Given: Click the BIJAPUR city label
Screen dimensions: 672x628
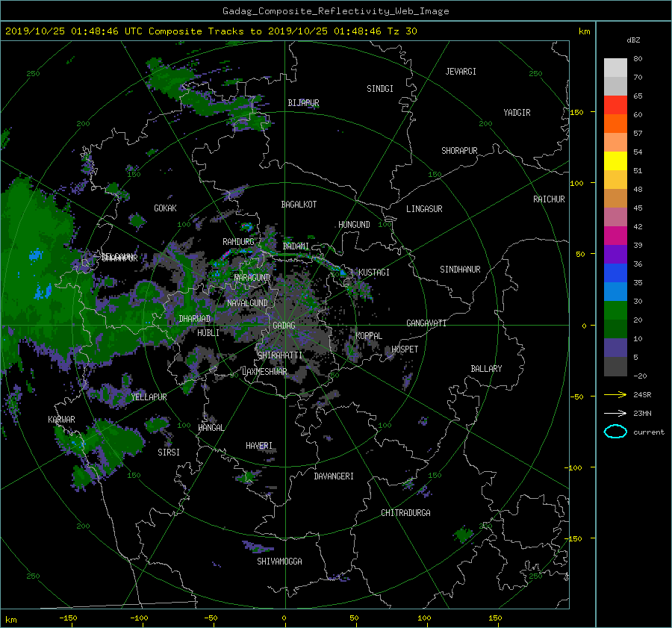Looking at the screenshot, I should coord(303,103).
